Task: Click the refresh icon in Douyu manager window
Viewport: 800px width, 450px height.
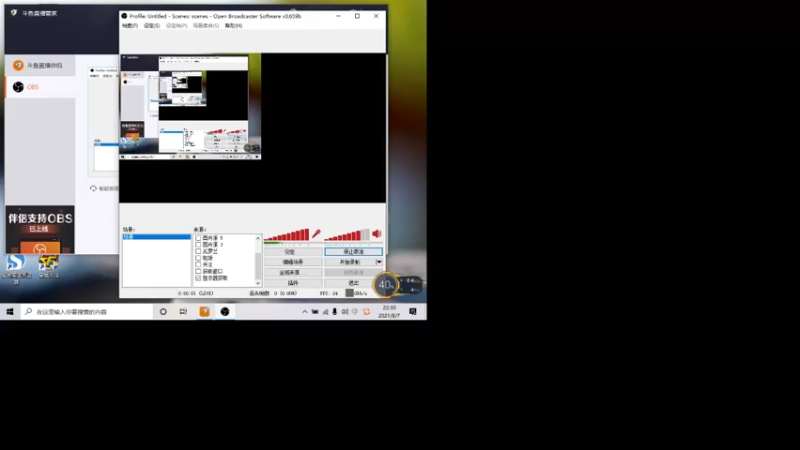Action: (93, 188)
